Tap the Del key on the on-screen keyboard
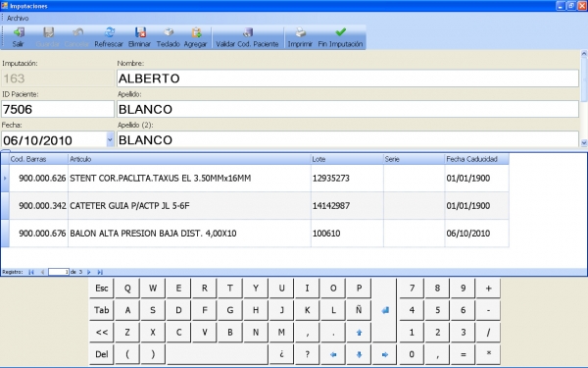Screen dimensions: 588x368 tap(102, 354)
